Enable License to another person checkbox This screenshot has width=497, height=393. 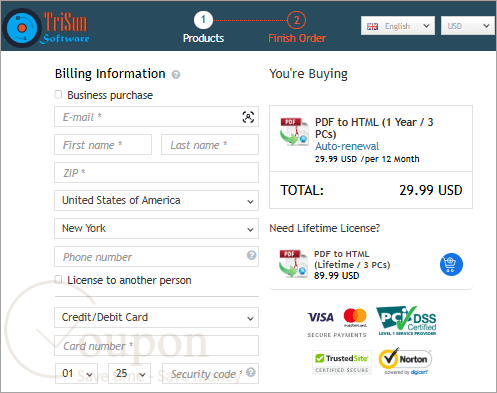(x=58, y=279)
